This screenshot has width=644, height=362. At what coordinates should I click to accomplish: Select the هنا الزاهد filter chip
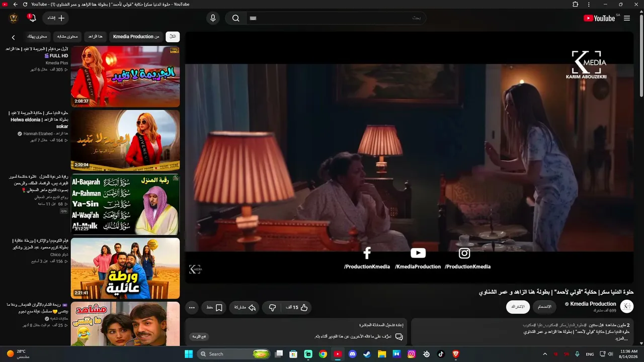point(95,37)
